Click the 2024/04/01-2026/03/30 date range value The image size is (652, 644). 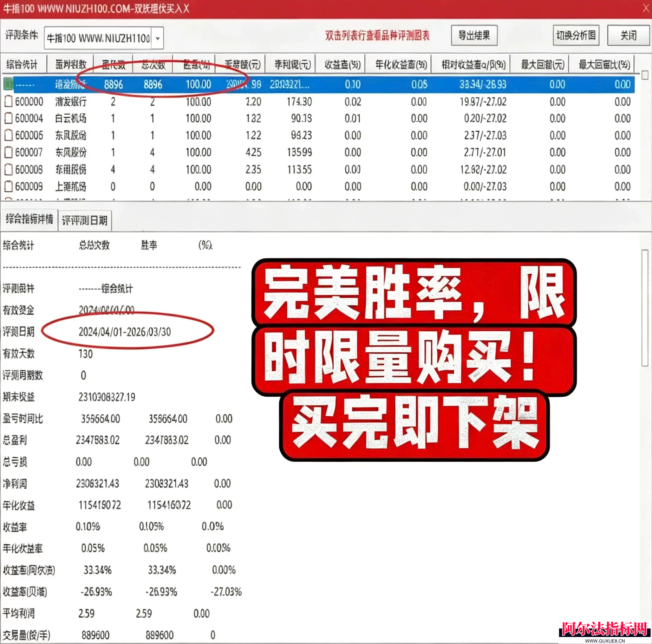pos(125,332)
